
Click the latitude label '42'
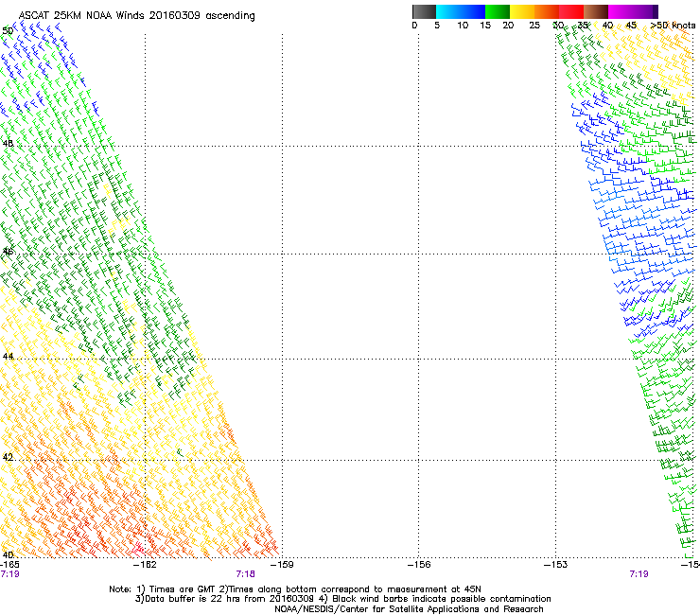(8, 457)
